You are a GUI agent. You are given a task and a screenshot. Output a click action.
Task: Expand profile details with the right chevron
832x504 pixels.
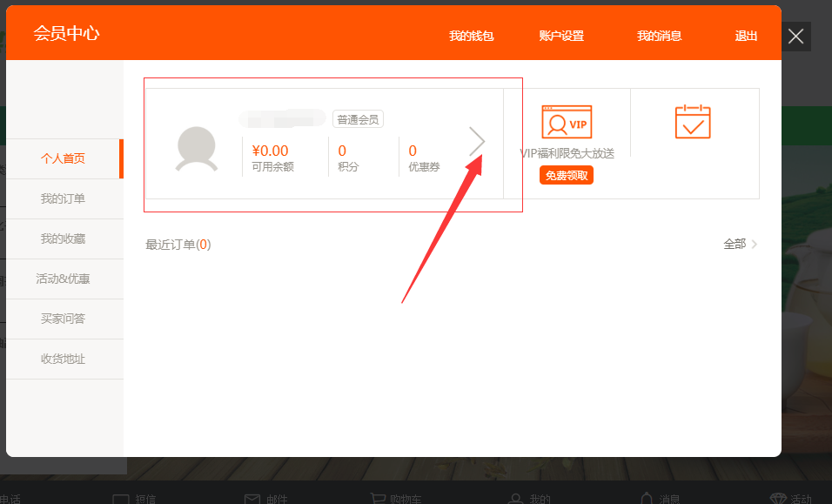(x=477, y=141)
